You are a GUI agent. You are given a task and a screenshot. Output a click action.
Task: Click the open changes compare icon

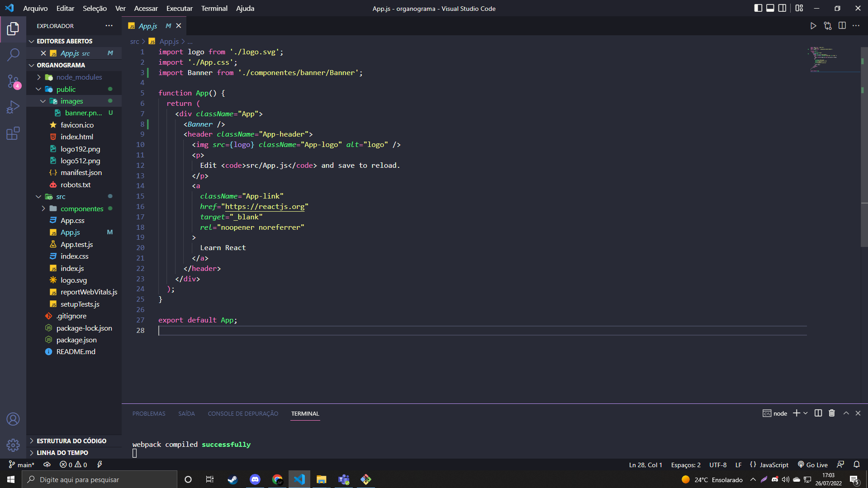(x=828, y=26)
